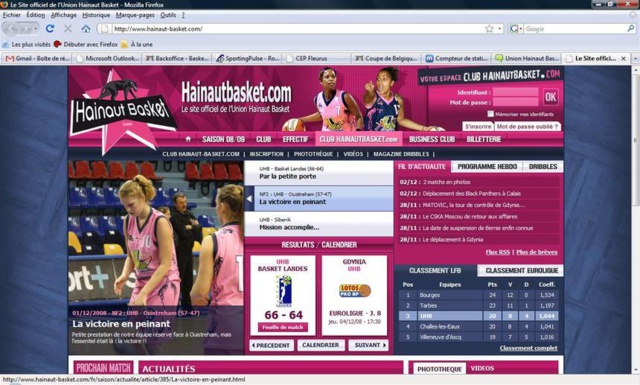The width and height of the screenshot is (640, 385).
Task: Go to the Firefox home page icon
Action: click(x=85, y=29)
